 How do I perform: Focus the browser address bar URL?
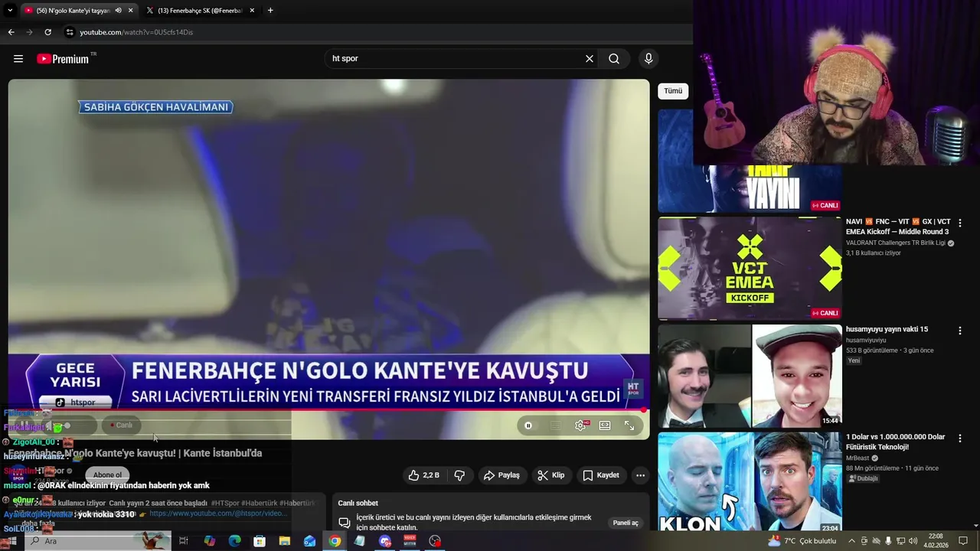tap(136, 32)
